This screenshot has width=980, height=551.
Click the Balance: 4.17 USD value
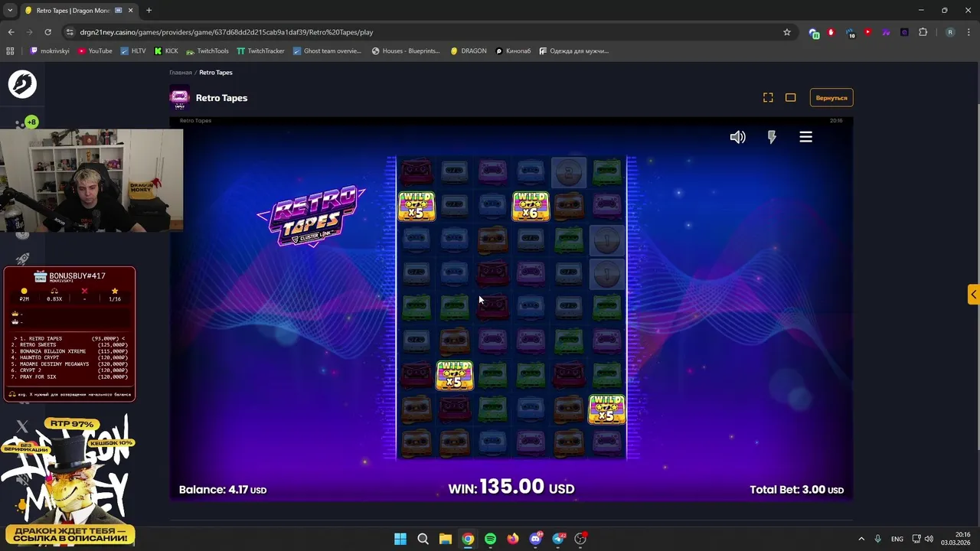click(x=223, y=490)
